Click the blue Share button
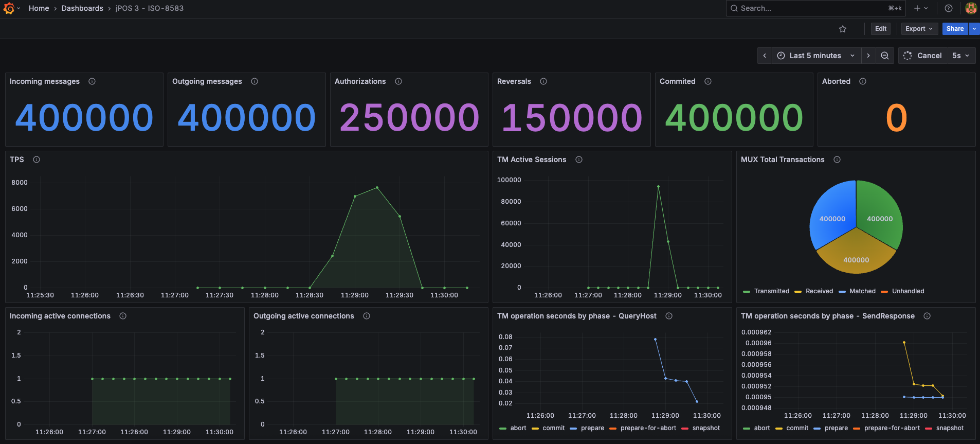 coord(954,29)
